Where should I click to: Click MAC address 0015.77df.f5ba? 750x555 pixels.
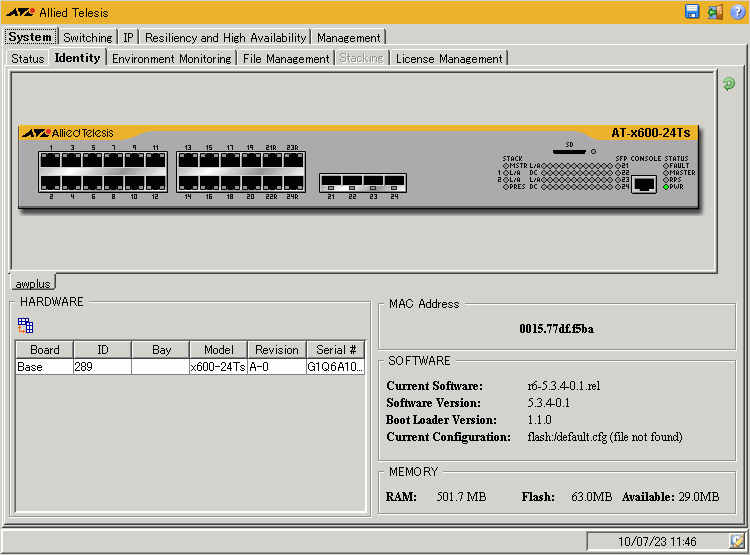(x=556, y=329)
